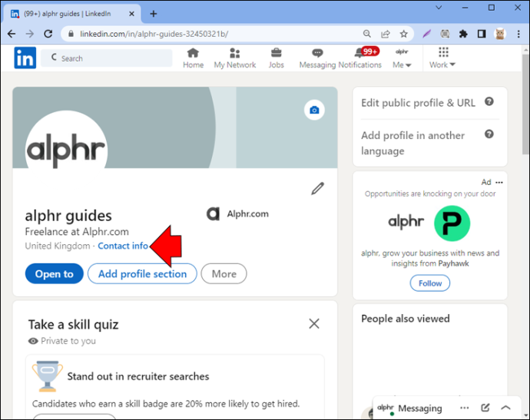Expand Messaging panel with chevron up
Screen dimensions: 530x420
click(505, 408)
